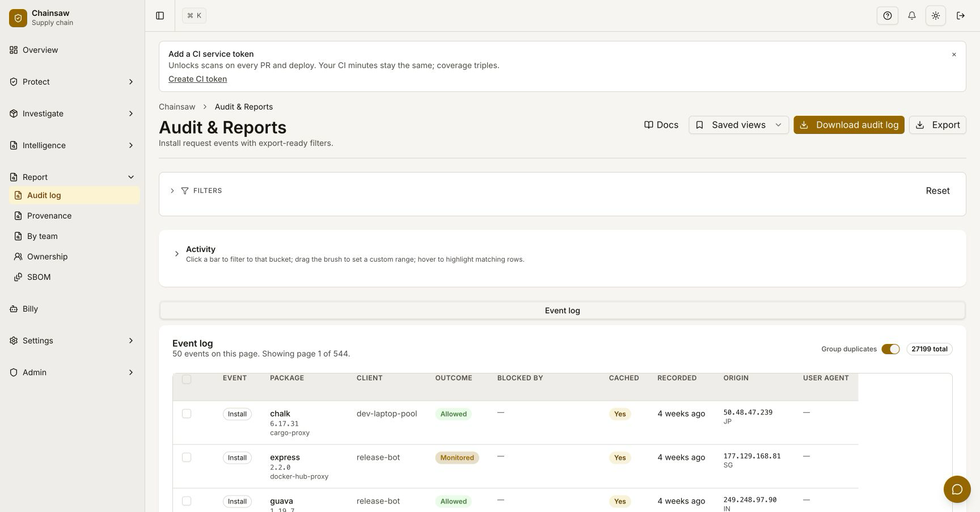
Task: Open Billy in the sidebar
Action: coord(73,309)
